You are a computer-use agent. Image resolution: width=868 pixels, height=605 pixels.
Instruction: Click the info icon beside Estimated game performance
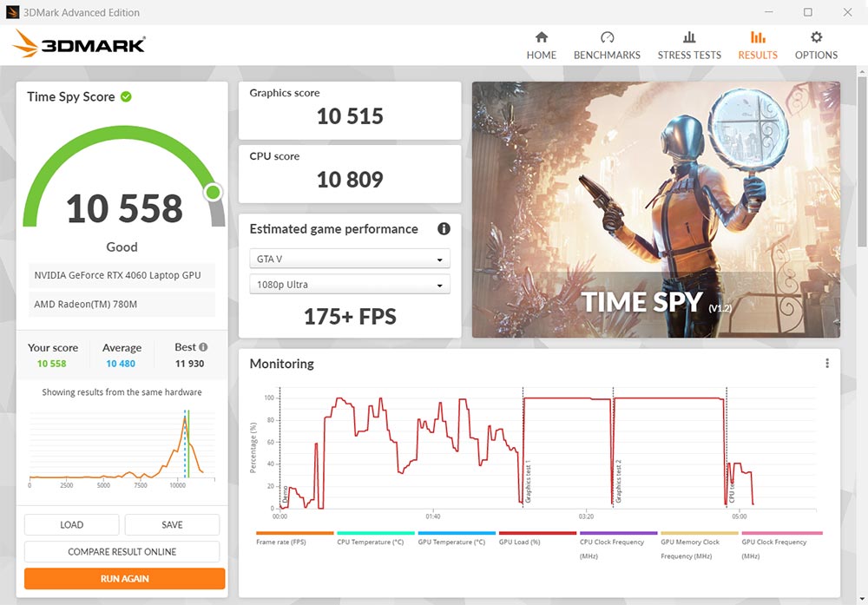click(x=444, y=229)
